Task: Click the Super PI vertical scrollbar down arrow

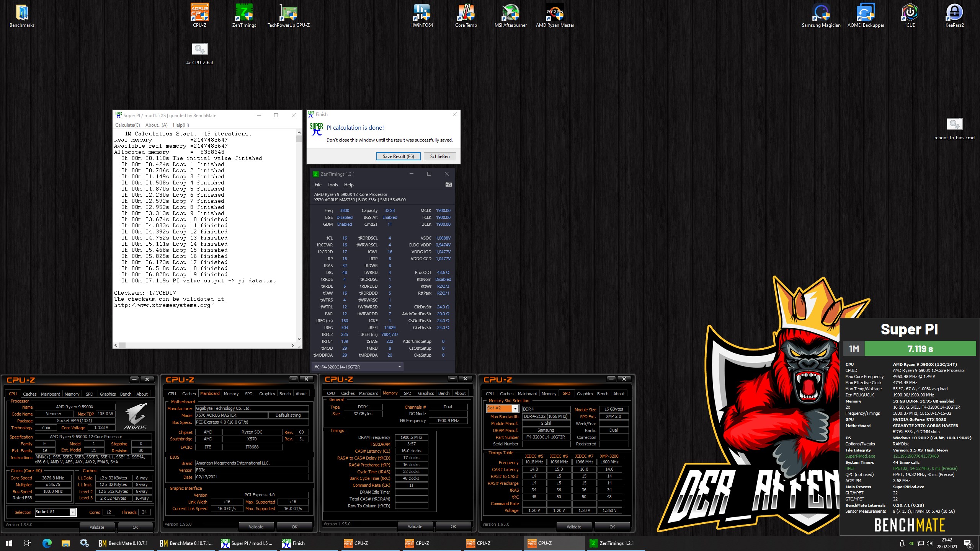Action: click(x=299, y=339)
